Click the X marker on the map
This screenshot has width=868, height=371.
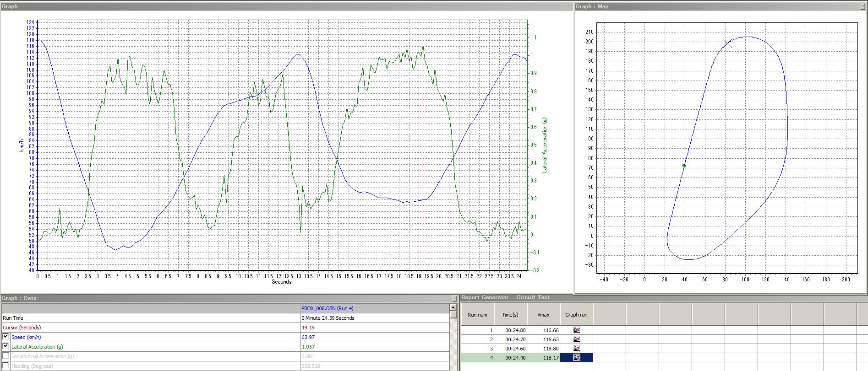[x=727, y=43]
